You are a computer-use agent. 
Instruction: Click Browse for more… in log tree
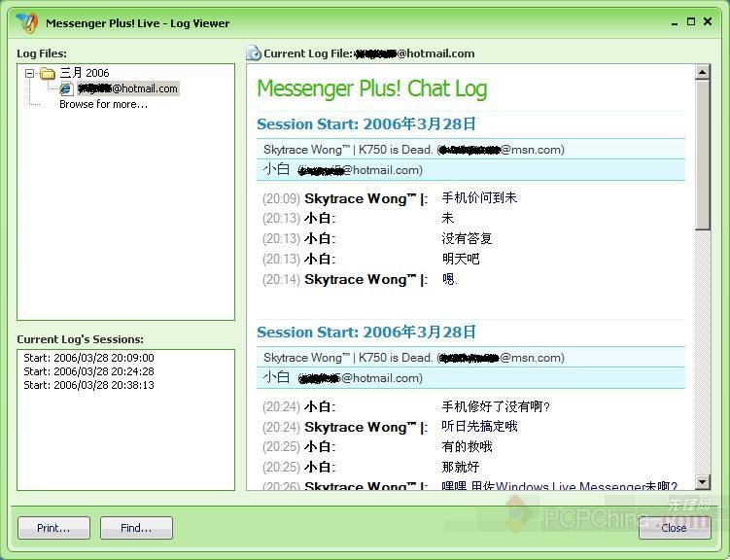click(103, 104)
